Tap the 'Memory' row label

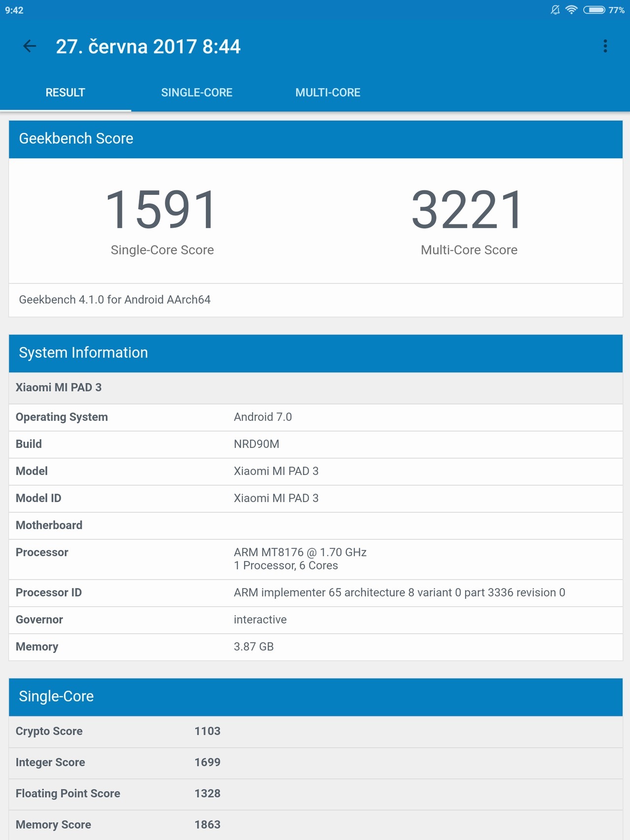[37, 647]
